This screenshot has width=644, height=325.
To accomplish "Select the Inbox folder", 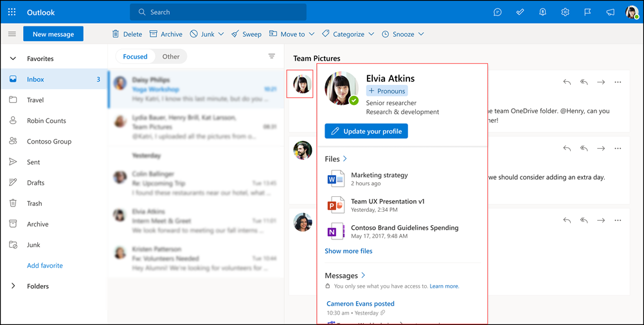I will pyautogui.click(x=54, y=79).
